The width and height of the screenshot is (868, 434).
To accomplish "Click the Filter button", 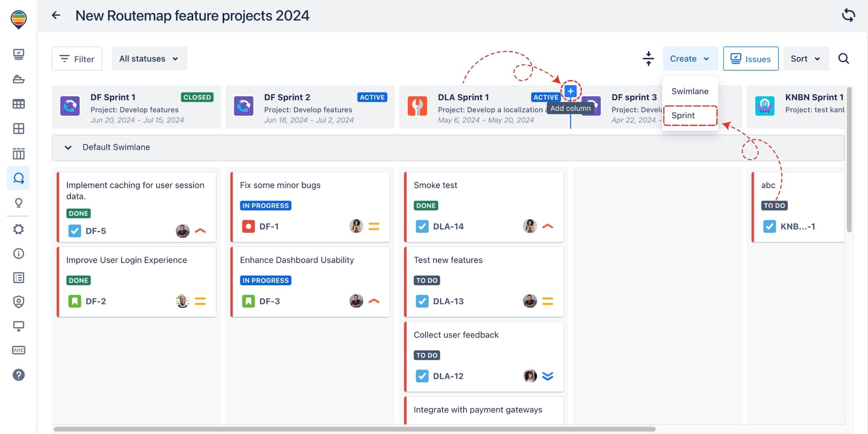I will point(77,59).
